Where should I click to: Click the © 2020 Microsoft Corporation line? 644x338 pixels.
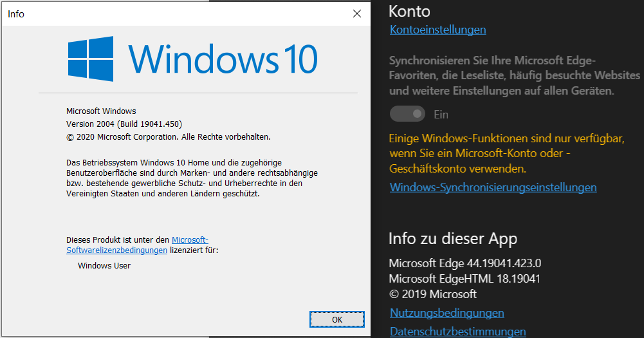[x=169, y=137]
